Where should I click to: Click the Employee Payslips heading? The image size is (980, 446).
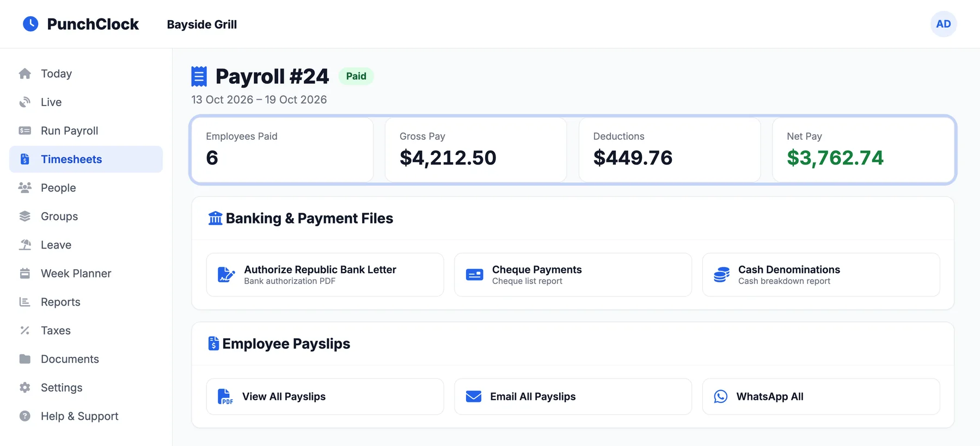tap(286, 344)
